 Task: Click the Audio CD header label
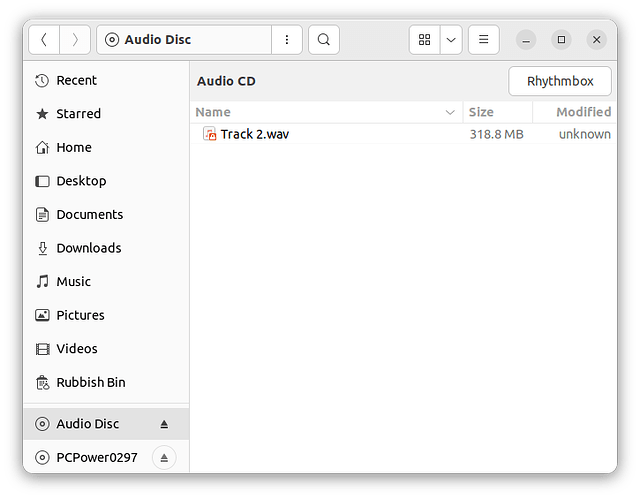pos(226,81)
